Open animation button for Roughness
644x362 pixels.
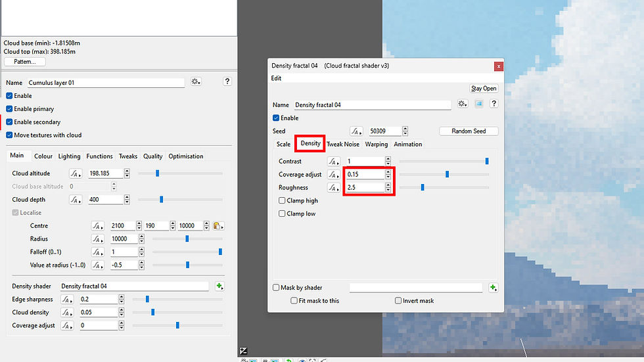click(x=334, y=187)
